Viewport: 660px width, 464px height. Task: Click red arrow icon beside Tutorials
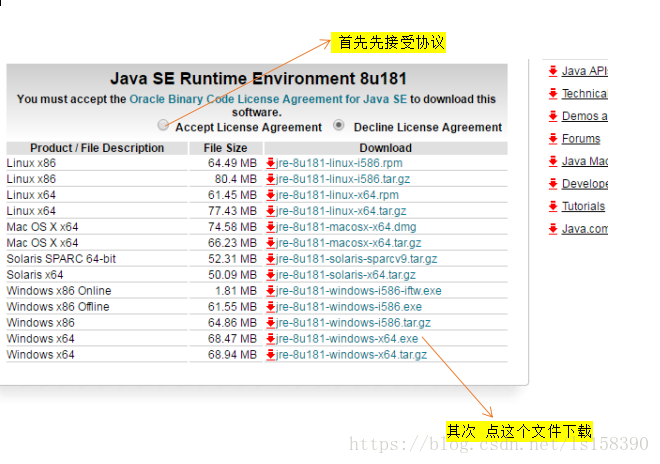(553, 206)
